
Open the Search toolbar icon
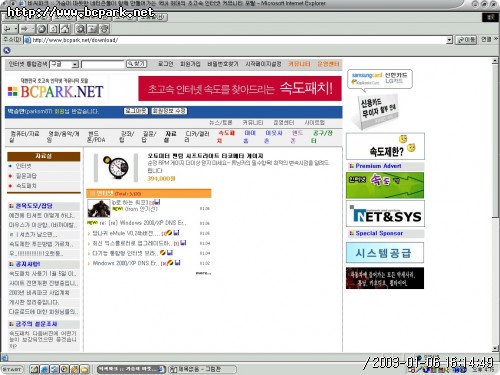tap(80, 29)
